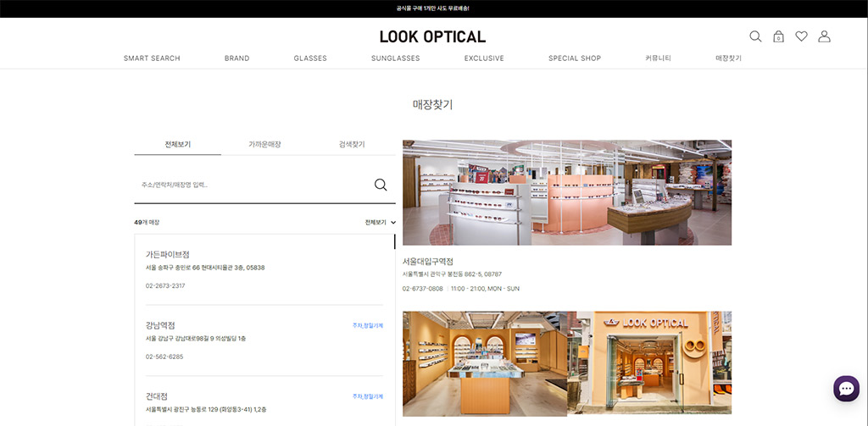The height and width of the screenshot is (426, 868).
Task: Open the purple chat bubble widget
Action: [846, 388]
